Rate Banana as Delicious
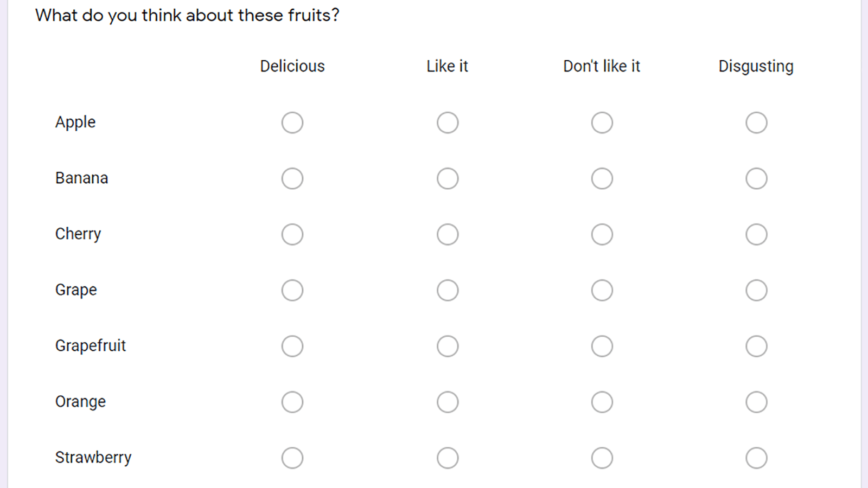868x488 pixels. 292,178
